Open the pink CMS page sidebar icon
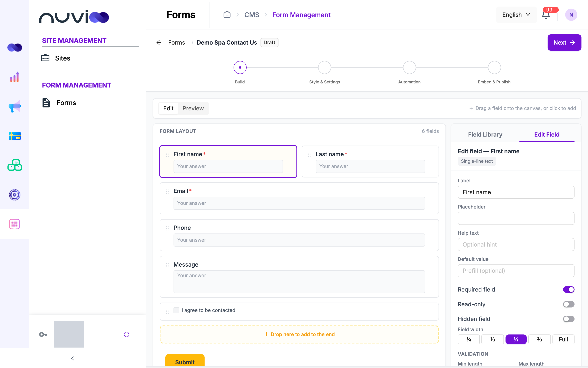Image resolution: width=588 pixels, height=368 pixels. [x=14, y=224]
